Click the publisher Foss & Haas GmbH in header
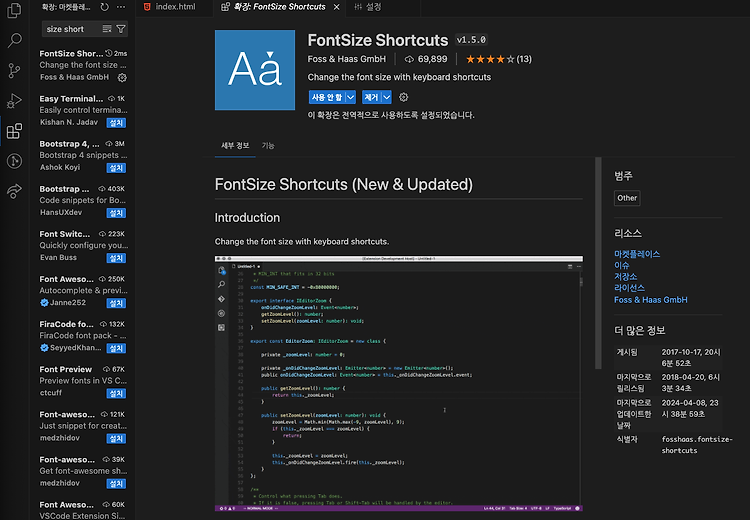 [346, 59]
